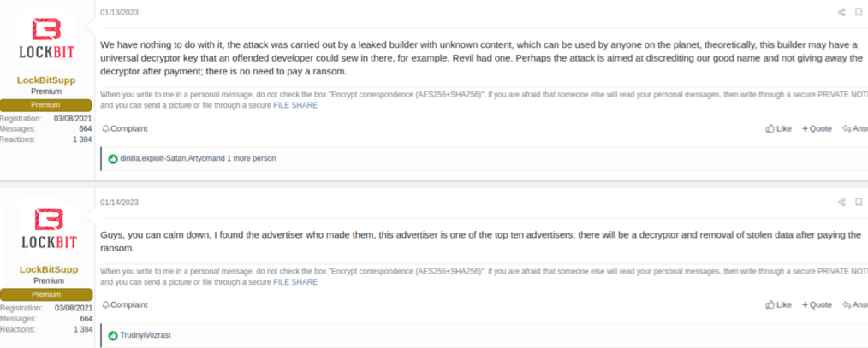
Task: Click the share icon on the 01/13/2023 post
Action: (841, 12)
